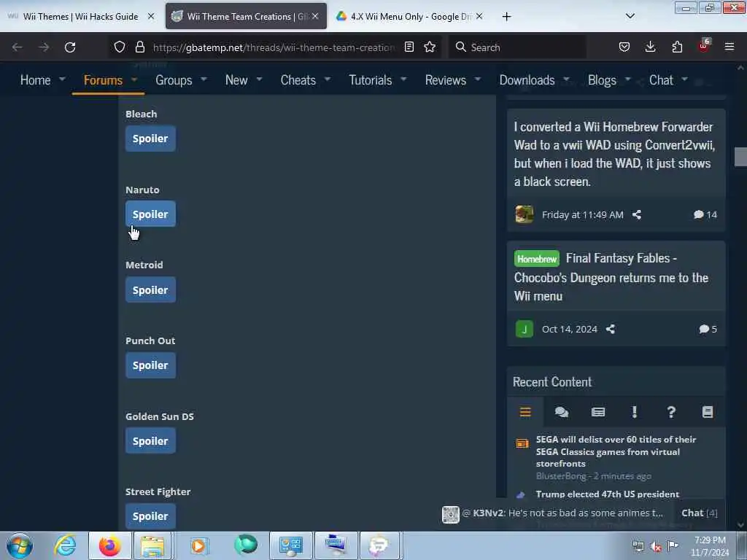Reload the page with the refresh icon
The width and height of the screenshot is (747, 560).
point(70,47)
